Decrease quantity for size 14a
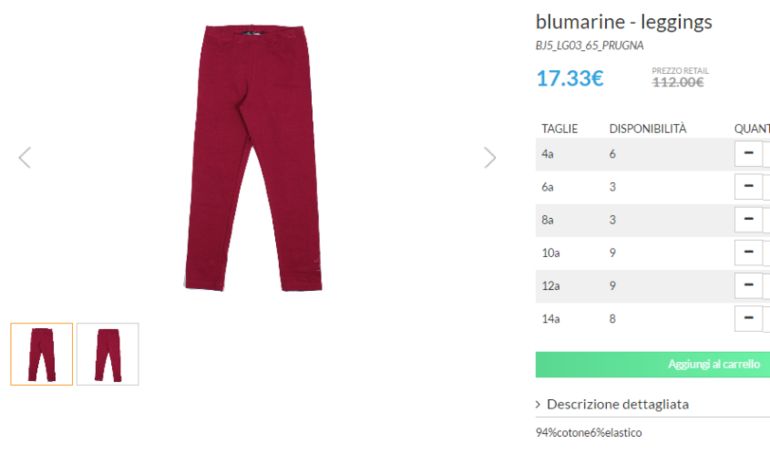The image size is (770, 454). 748,318
